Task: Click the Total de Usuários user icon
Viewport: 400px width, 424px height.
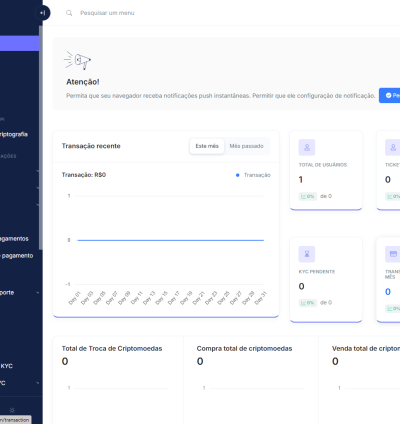Action: (x=307, y=147)
